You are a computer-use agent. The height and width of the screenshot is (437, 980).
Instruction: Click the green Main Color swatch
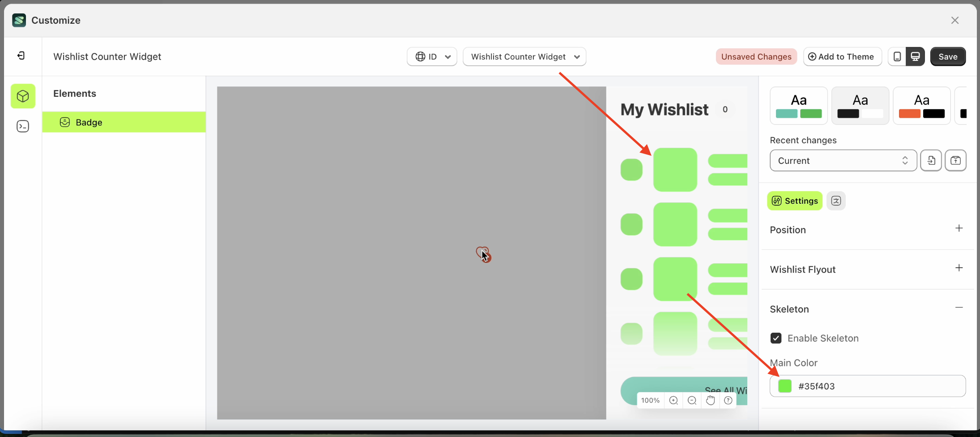click(x=785, y=386)
